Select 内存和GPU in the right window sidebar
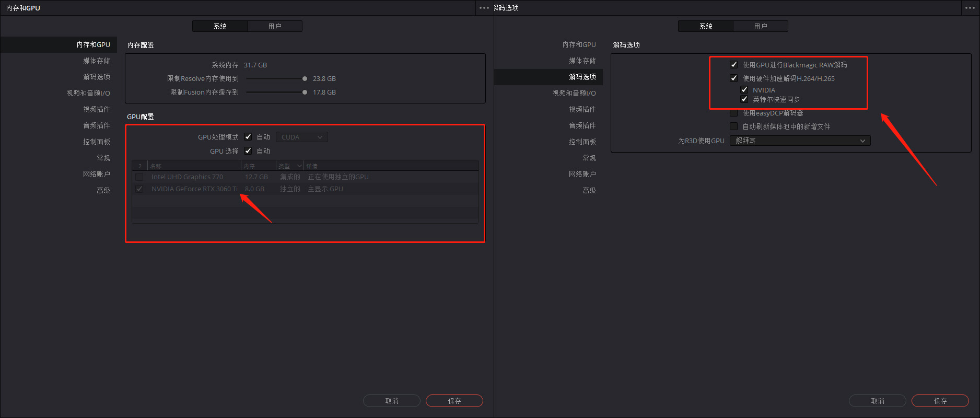This screenshot has width=980, height=418. point(579,45)
